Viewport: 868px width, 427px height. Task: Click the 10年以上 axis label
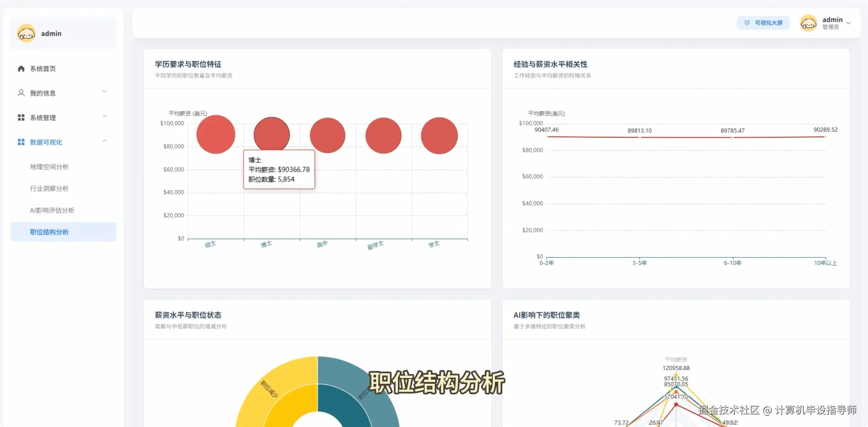pos(825,263)
